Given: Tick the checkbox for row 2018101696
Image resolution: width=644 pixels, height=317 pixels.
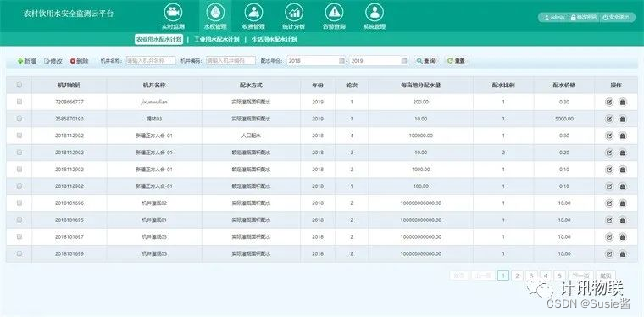Looking at the screenshot, I should tap(19, 203).
